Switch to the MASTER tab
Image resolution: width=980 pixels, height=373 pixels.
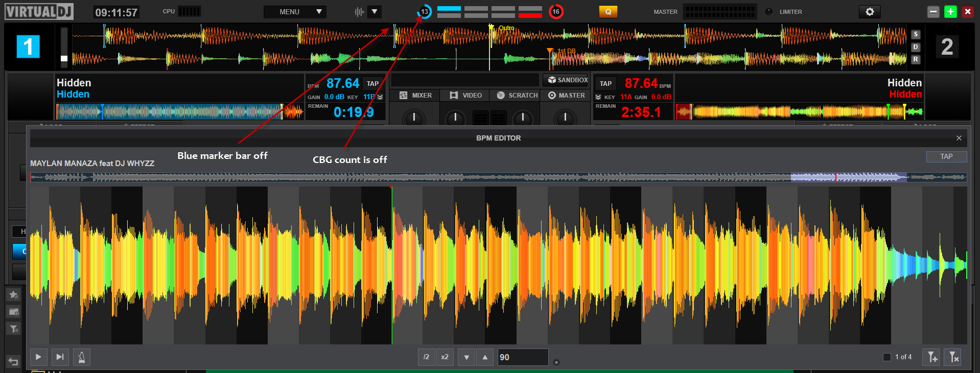pyautogui.click(x=566, y=96)
